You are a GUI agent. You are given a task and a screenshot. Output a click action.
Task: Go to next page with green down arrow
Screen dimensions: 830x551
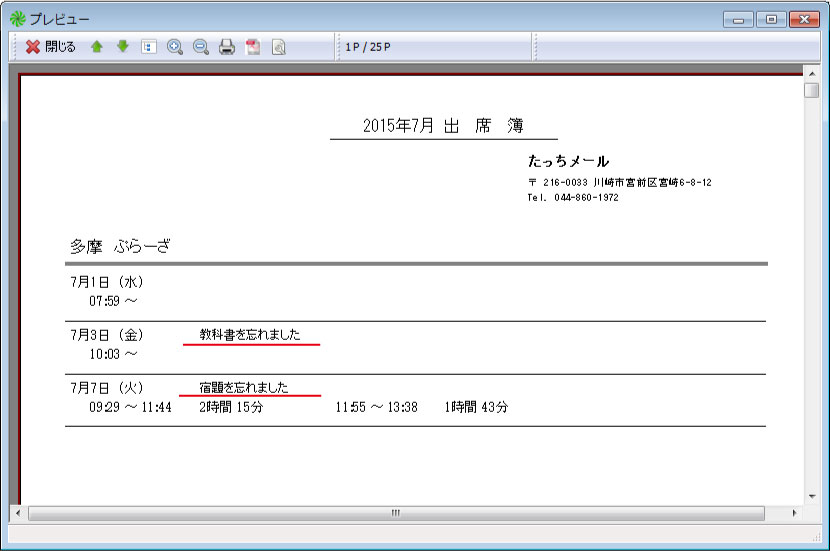[x=123, y=47]
